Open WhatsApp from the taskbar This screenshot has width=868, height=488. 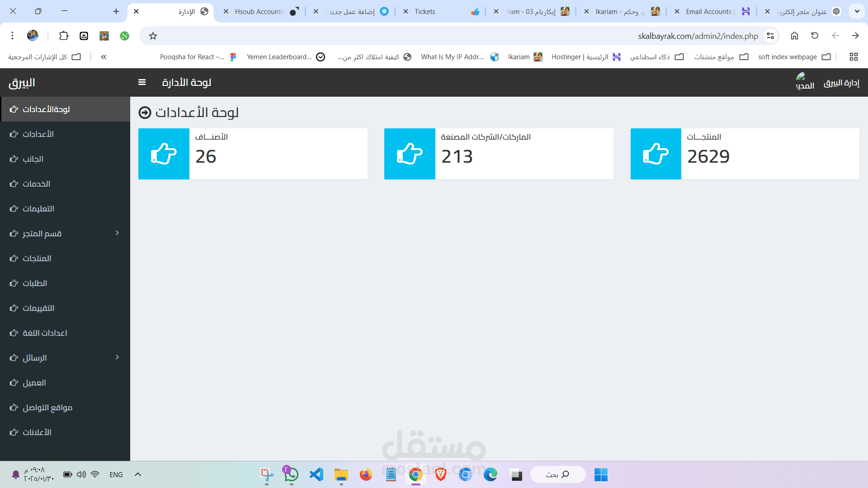click(291, 474)
